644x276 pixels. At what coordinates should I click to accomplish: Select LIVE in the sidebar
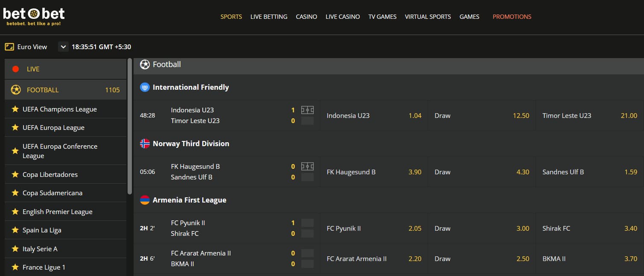pyautogui.click(x=65, y=69)
